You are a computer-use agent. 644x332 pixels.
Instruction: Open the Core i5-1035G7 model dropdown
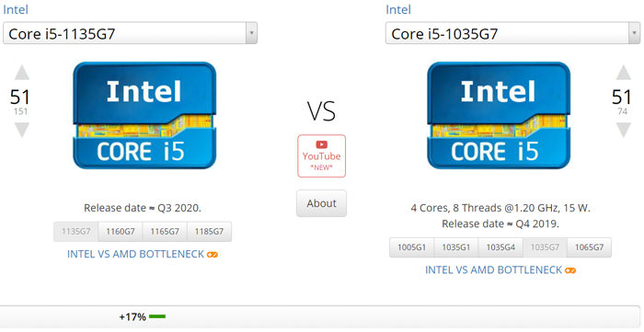512,33
